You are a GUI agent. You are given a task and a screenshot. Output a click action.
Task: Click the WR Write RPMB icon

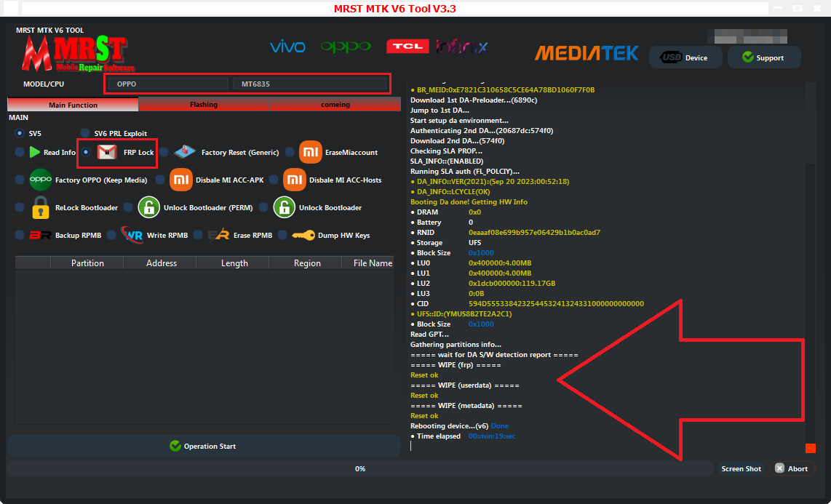point(132,235)
